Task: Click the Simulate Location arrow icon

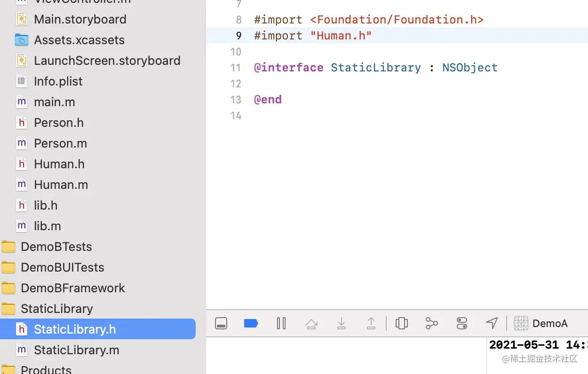Action: tap(492, 323)
